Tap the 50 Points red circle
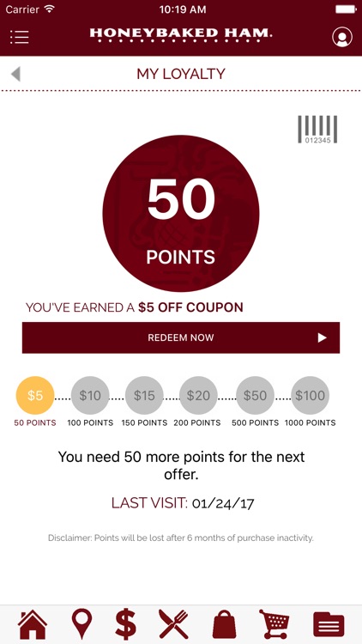This screenshot has height=644, width=362. (x=181, y=214)
